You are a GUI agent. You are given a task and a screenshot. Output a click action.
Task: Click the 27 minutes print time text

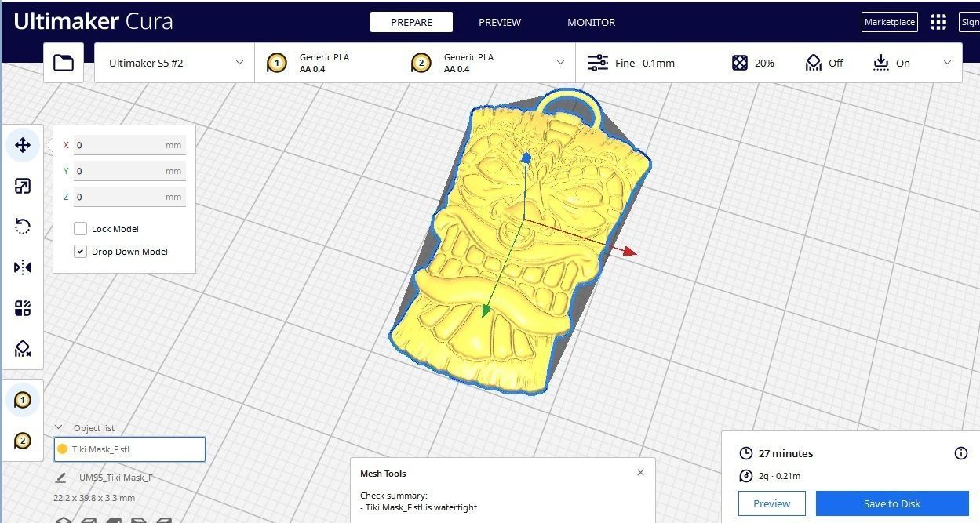coord(785,453)
